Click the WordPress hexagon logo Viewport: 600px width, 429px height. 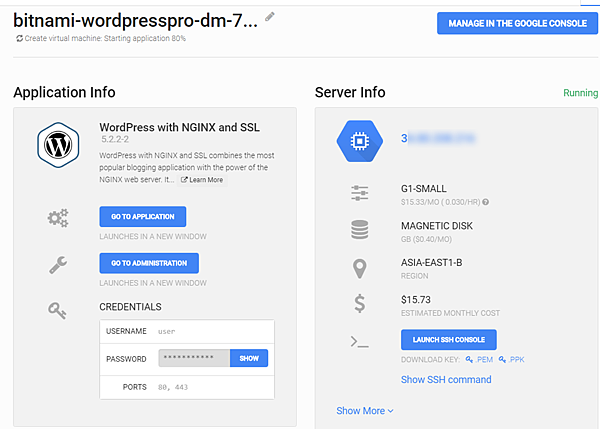pyautogui.click(x=58, y=145)
